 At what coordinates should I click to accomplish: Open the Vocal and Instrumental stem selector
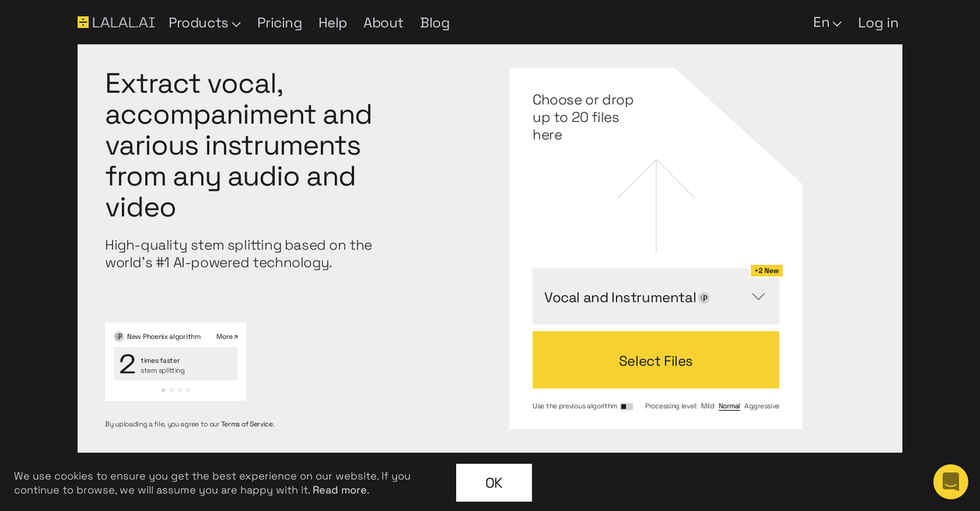coord(655,296)
